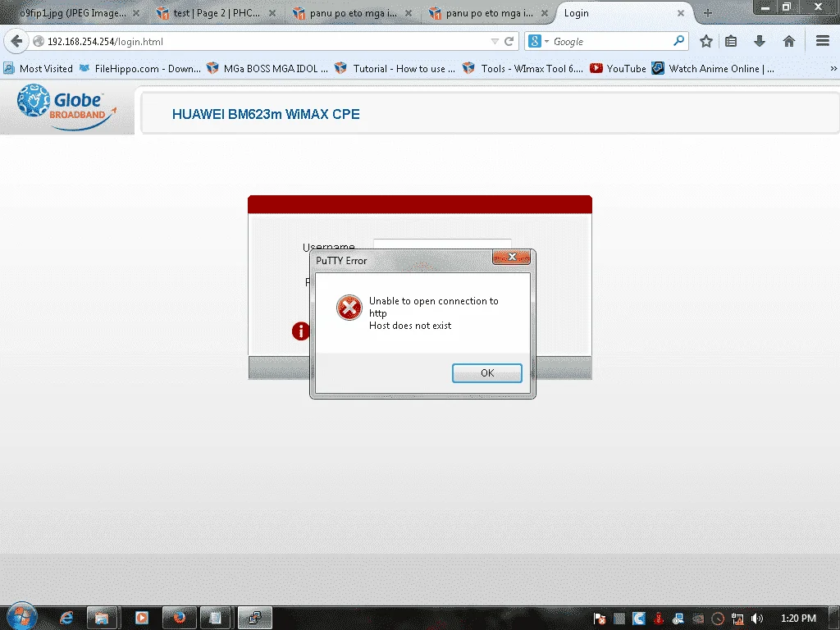Click the address bar showing 192.168.254.254

pos(260,41)
